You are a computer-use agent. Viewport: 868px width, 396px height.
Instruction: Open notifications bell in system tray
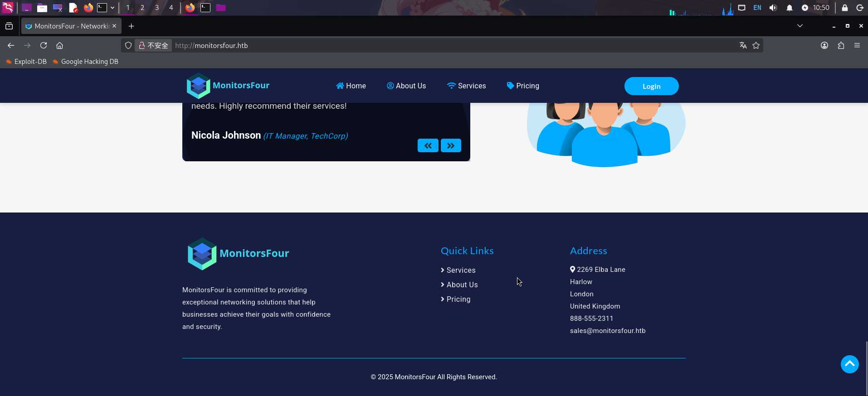pyautogui.click(x=790, y=8)
